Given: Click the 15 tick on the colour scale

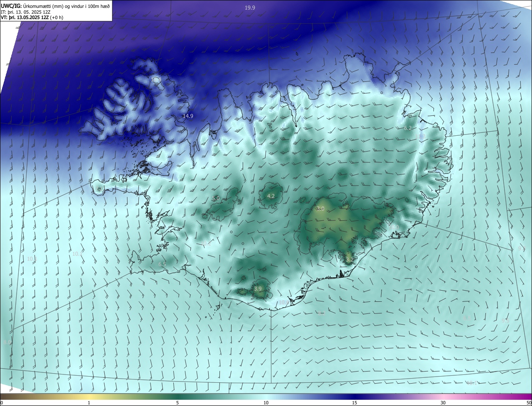Looking at the screenshot, I should tap(355, 403).
